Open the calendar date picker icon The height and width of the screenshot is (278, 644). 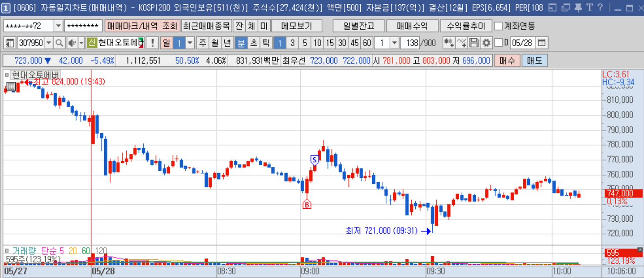coord(542,43)
